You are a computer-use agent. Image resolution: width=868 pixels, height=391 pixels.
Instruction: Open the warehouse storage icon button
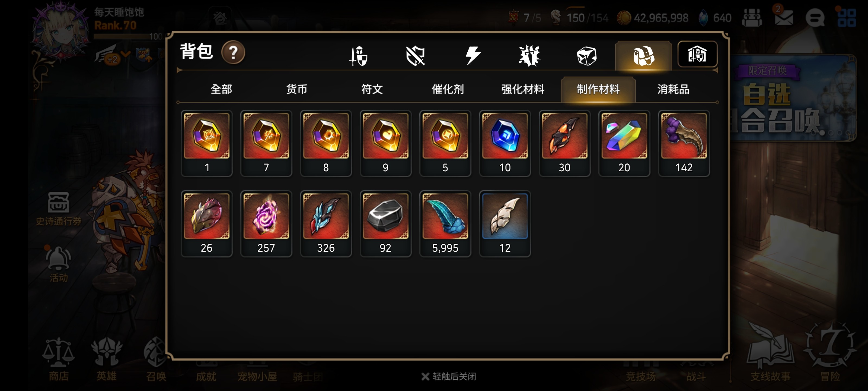697,54
